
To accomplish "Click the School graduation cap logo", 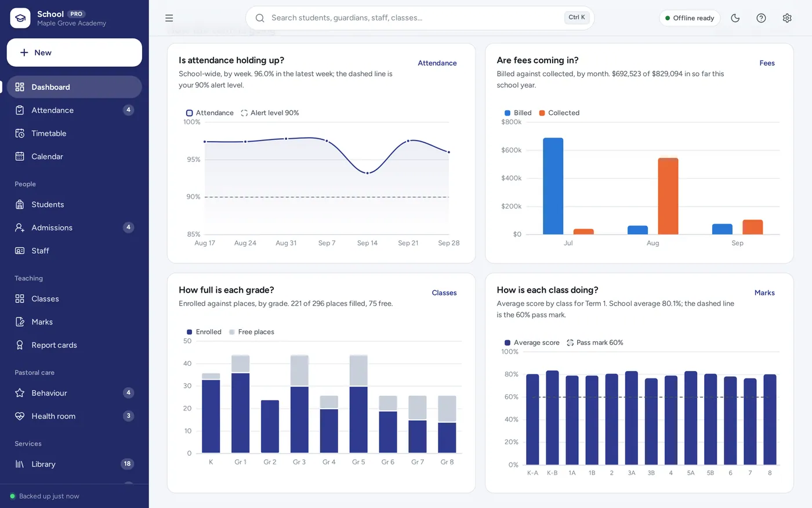I will point(20,18).
